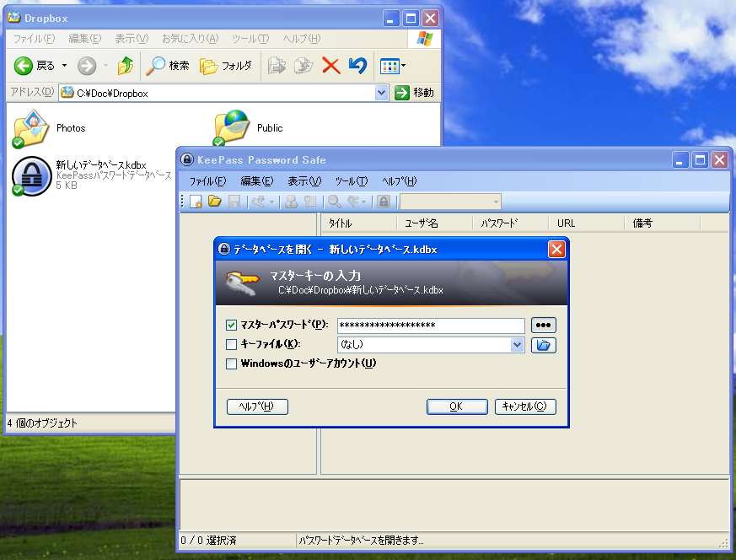Click the Copy To icon in Explorer toolbar
The height and width of the screenshot is (560, 736).
304,66
